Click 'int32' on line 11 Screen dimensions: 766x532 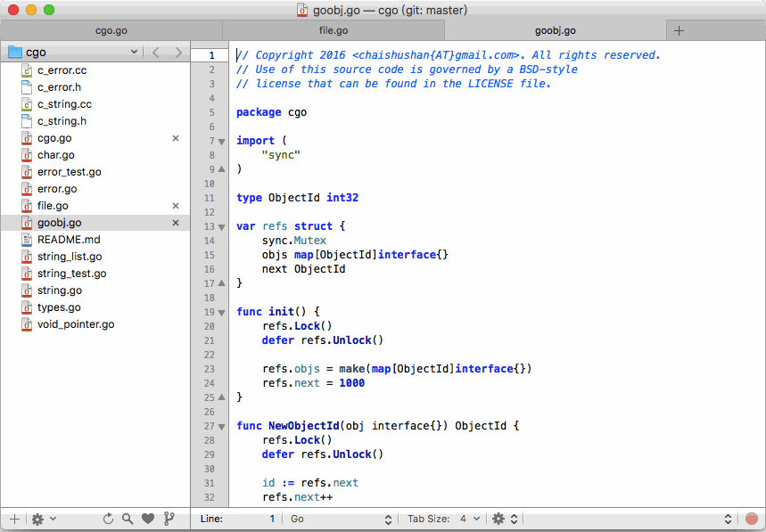(x=342, y=198)
